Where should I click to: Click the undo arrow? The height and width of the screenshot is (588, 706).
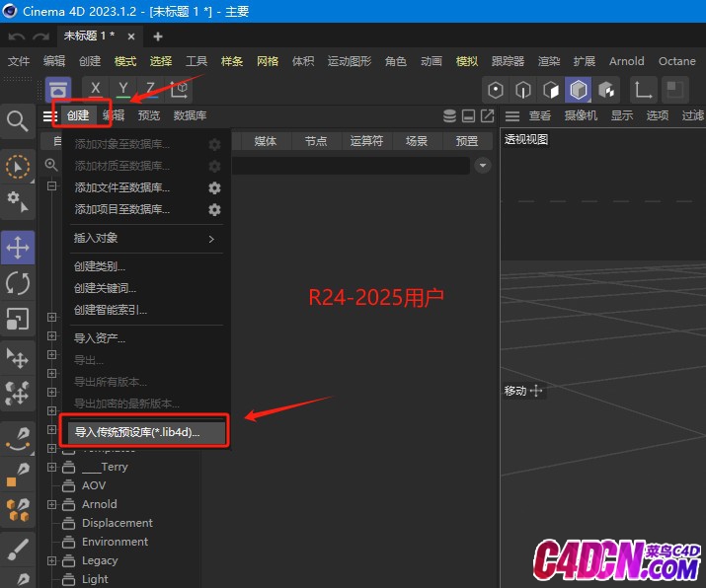(x=17, y=37)
